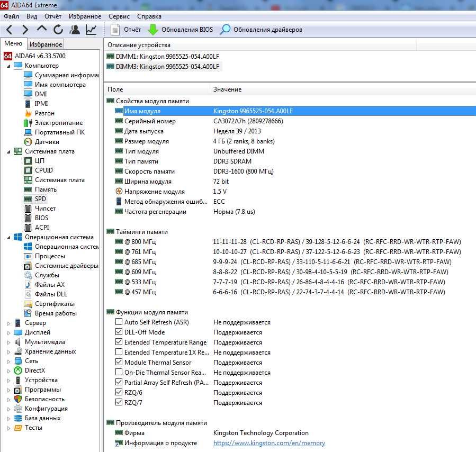The width and height of the screenshot is (476, 452).
Task: Select the Электропитание power icon
Action: [28, 123]
